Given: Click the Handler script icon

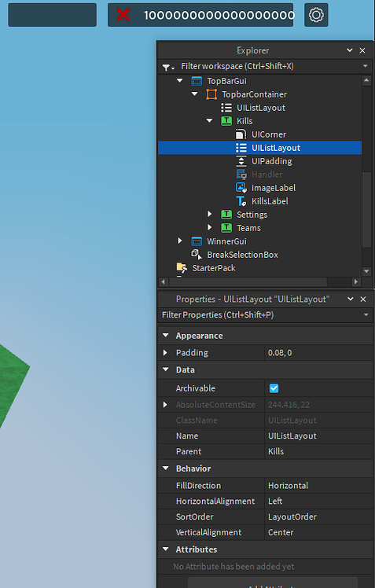Looking at the screenshot, I should (241, 175).
